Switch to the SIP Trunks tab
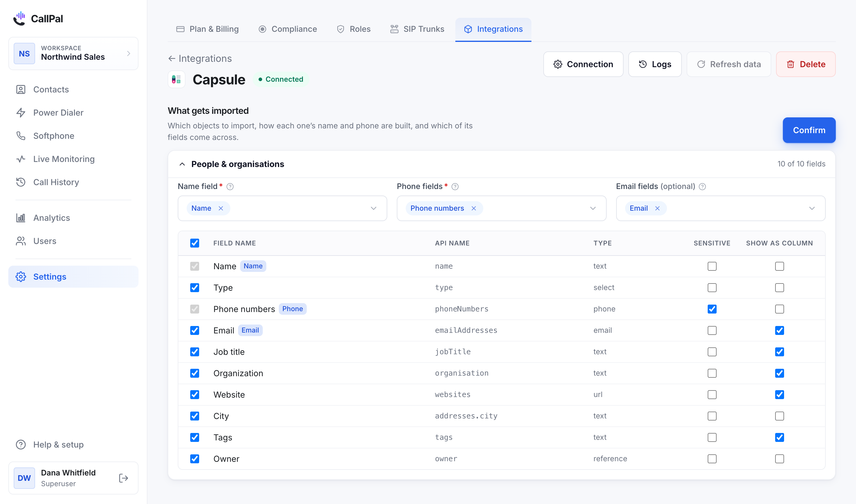856x504 pixels. click(x=417, y=29)
